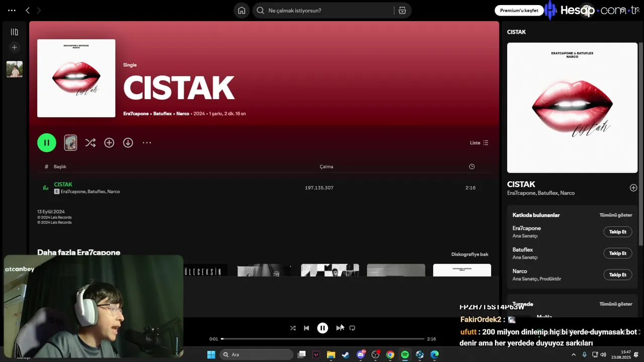Add now-playing CISTAK to liked songs
This screenshot has height=362, width=644.
tap(633, 188)
